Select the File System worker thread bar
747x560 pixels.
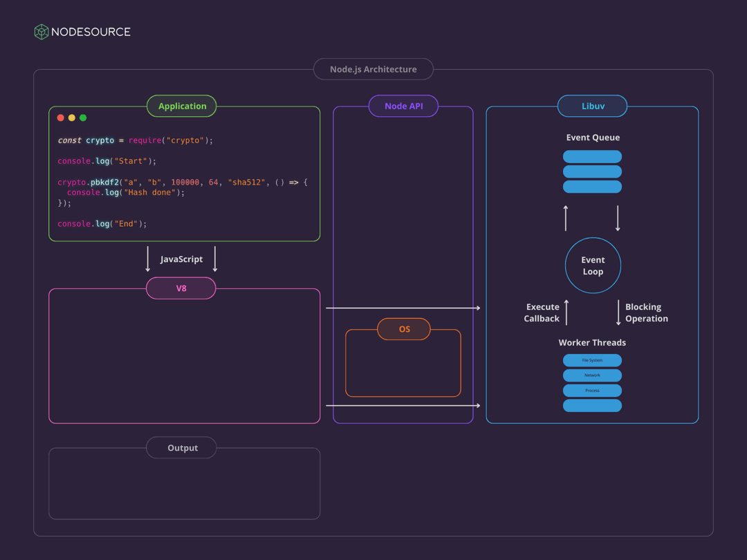point(592,360)
